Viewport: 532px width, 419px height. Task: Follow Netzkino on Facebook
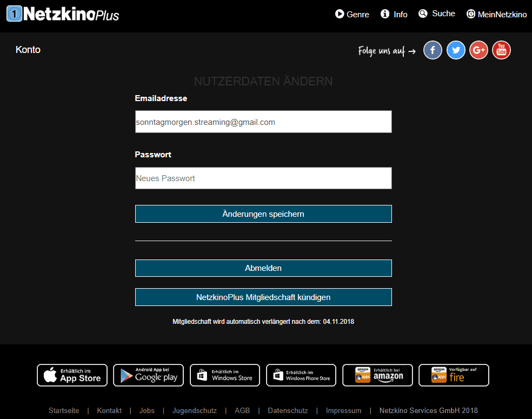pyautogui.click(x=433, y=50)
